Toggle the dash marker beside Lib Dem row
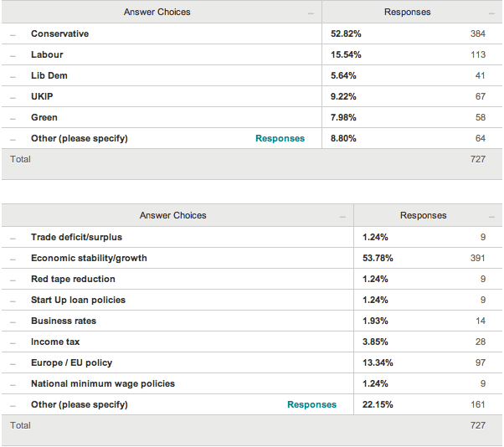This screenshot has width=504, height=447. (x=13, y=76)
